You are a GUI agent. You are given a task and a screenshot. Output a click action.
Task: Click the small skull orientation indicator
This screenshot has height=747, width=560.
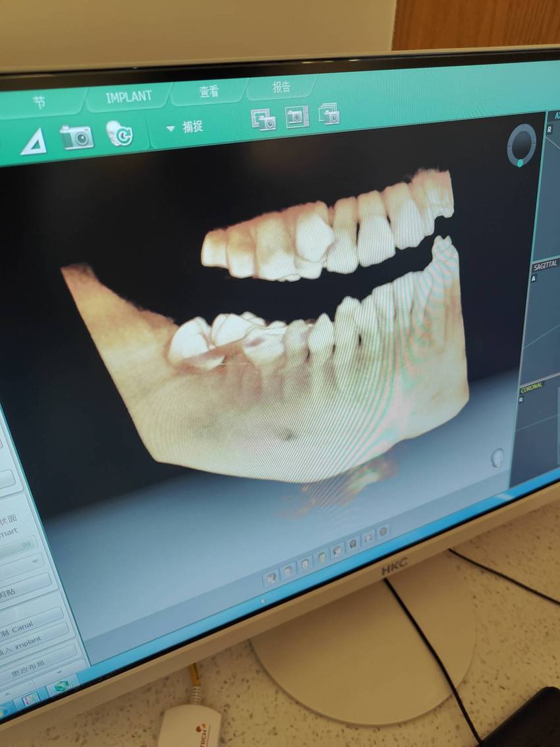(x=497, y=458)
